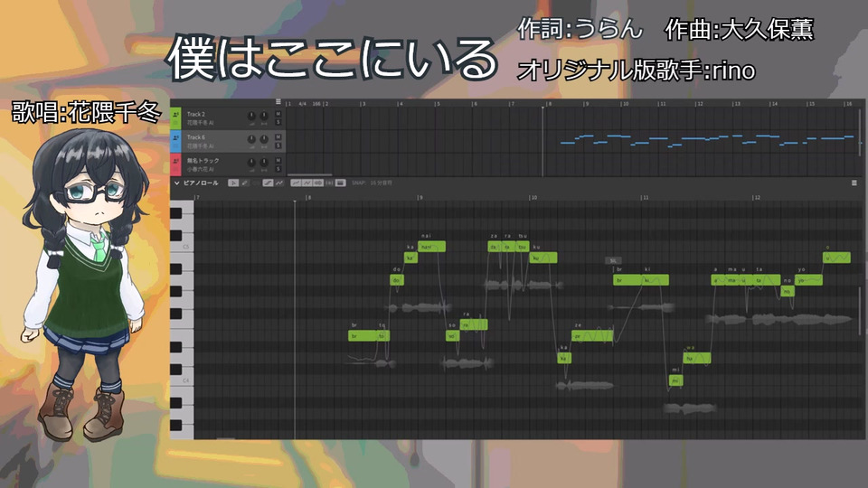Click Track 2 pan knob

point(264,116)
